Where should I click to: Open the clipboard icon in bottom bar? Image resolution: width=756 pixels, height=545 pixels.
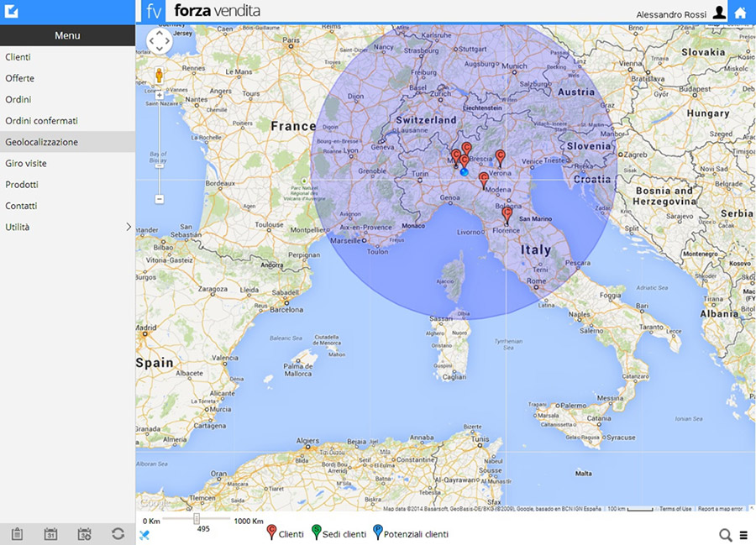pos(17,534)
